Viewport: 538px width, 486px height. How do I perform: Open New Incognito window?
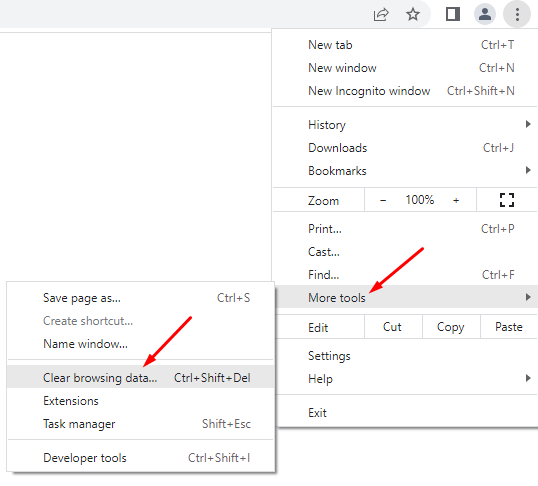405,91
